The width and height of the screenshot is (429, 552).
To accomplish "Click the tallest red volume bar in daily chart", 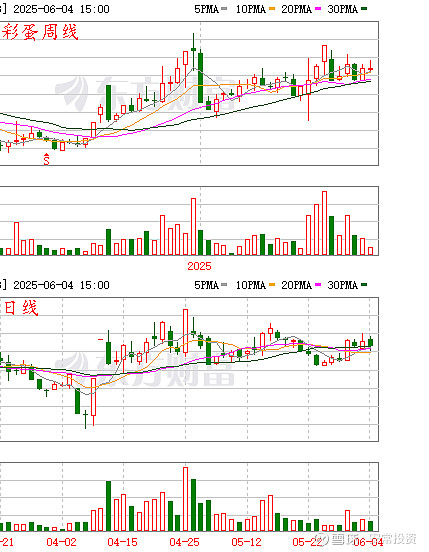I will [x=185, y=499].
